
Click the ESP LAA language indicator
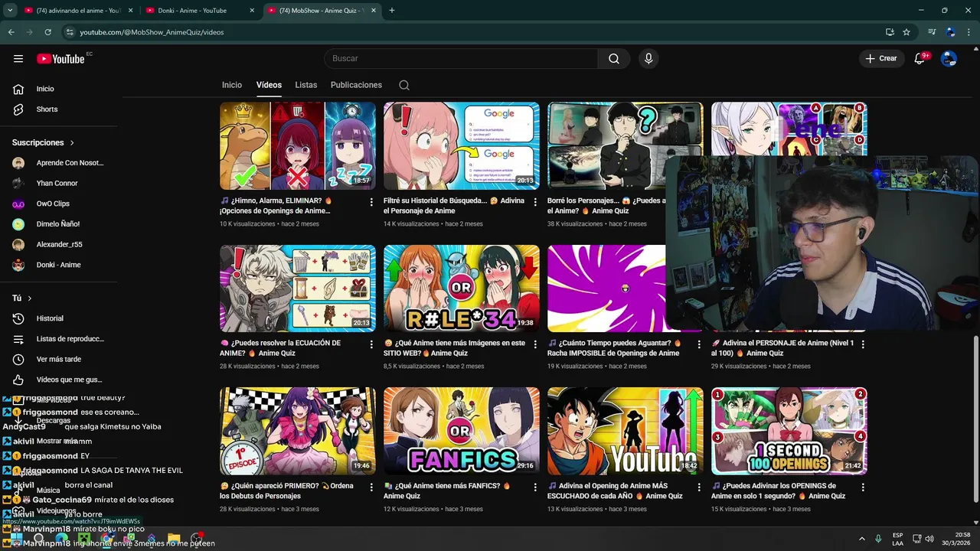tap(897, 539)
